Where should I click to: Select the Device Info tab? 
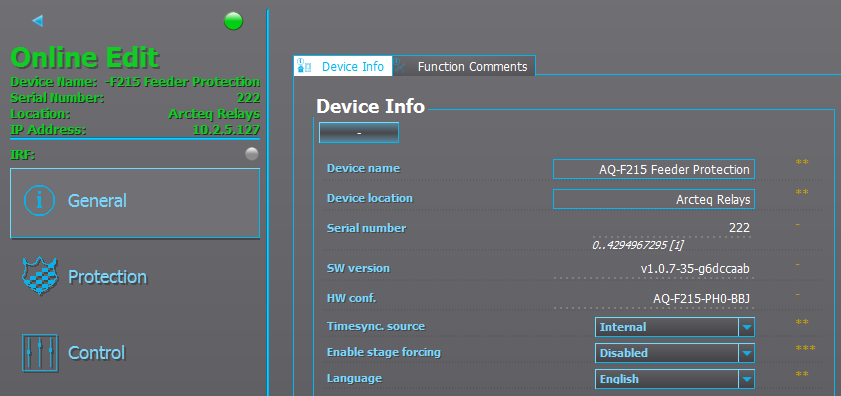(343, 66)
